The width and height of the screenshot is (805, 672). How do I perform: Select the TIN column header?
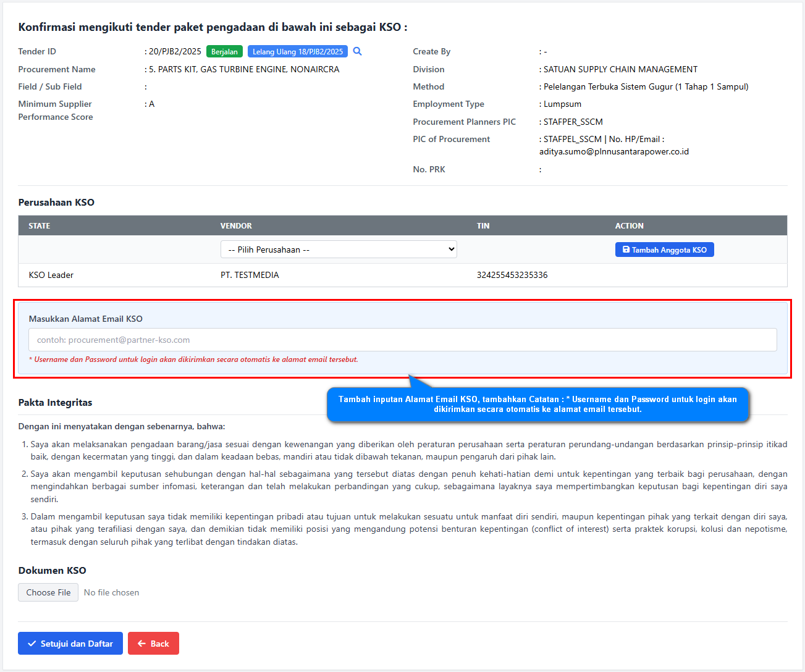(483, 226)
